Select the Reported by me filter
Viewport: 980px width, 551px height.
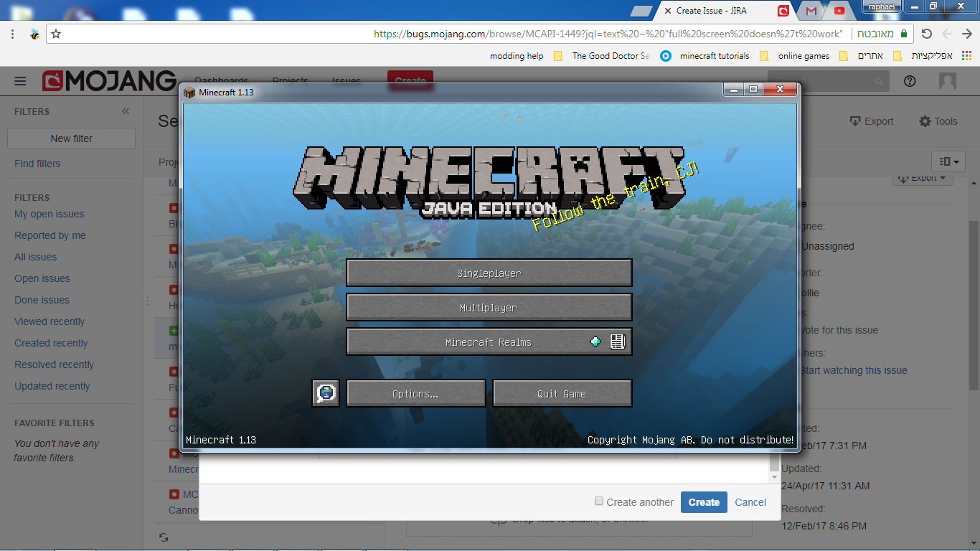click(50, 235)
